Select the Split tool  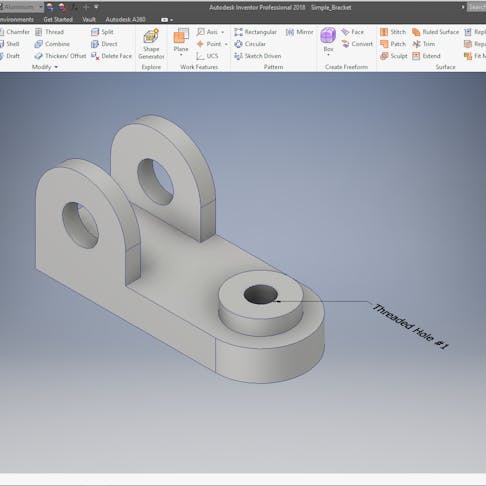point(102,32)
